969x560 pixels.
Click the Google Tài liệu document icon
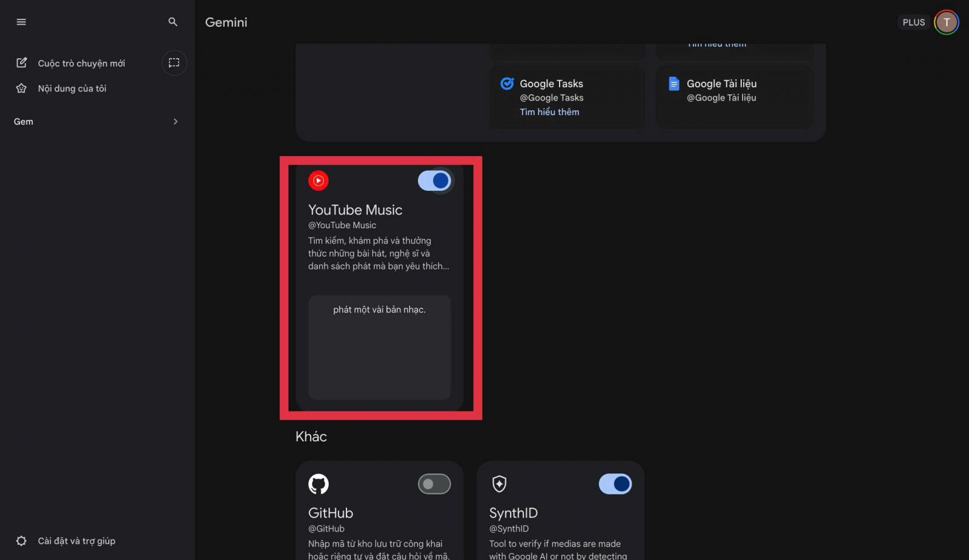point(673,84)
